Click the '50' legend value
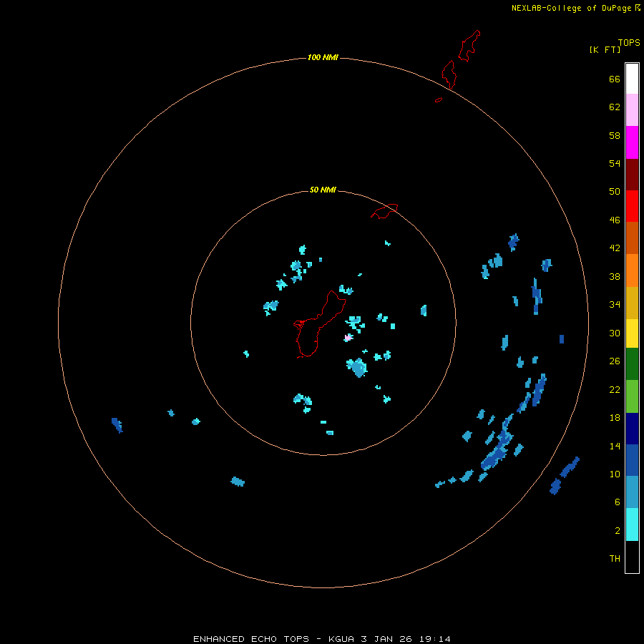Image resolution: width=644 pixels, height=644 pixels. point(615,192)
